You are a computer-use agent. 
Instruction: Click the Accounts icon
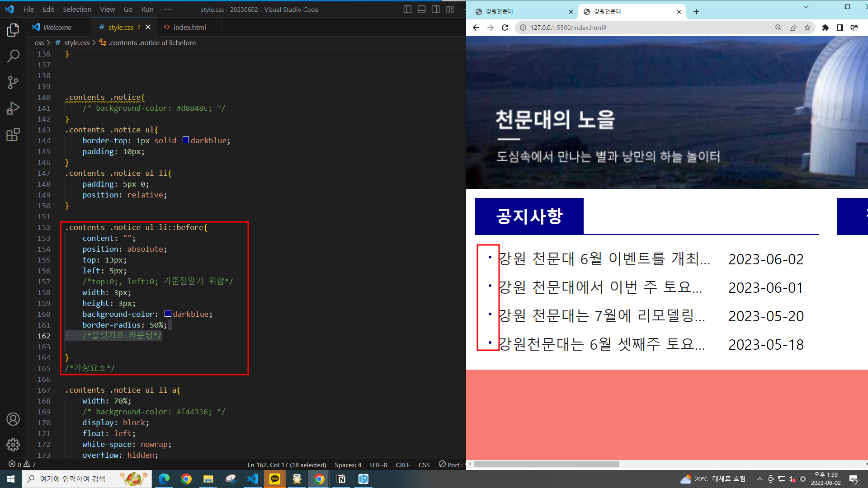point(13,419)
